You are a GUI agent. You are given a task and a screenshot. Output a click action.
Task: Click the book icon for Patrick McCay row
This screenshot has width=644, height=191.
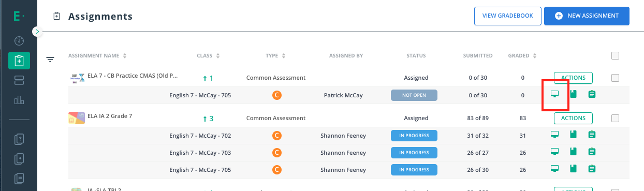[573, 94]
